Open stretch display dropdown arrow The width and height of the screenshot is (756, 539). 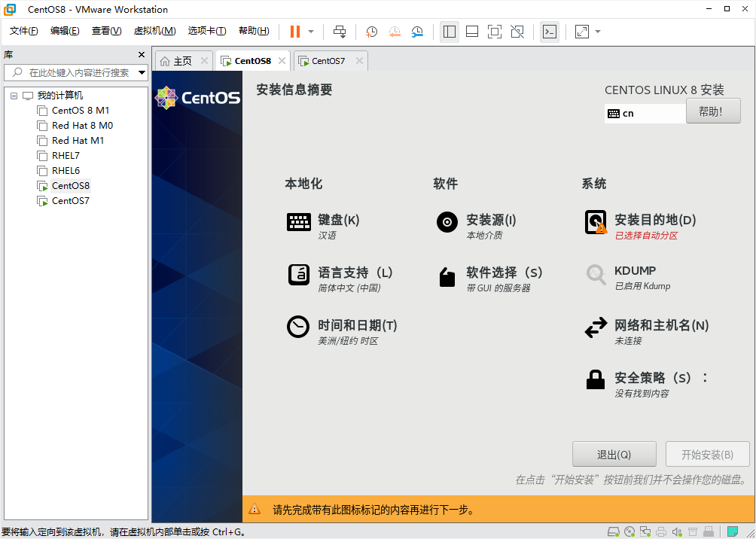(x=598, y=32)
